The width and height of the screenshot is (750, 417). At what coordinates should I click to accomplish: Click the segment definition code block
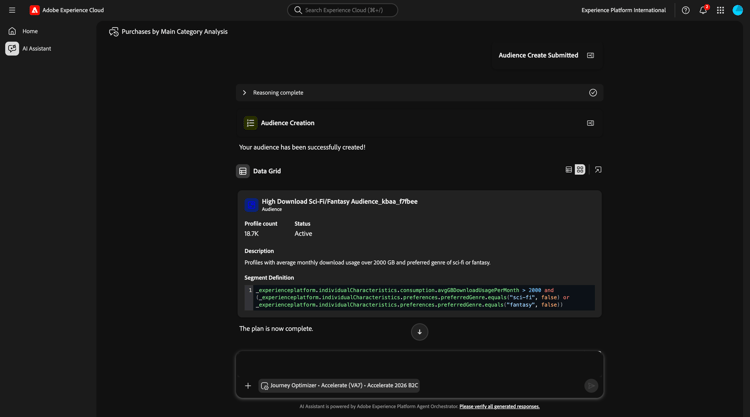coord(419,297)
